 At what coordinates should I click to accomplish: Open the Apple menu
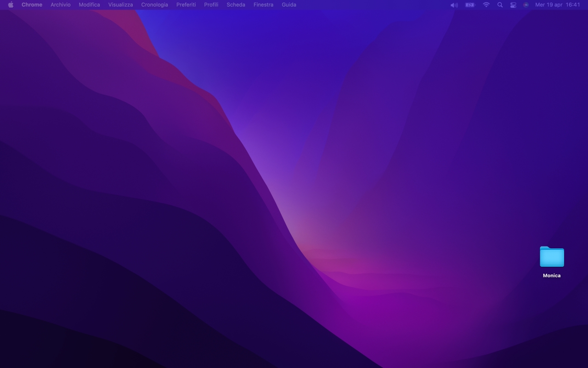[x=11, y=5]
